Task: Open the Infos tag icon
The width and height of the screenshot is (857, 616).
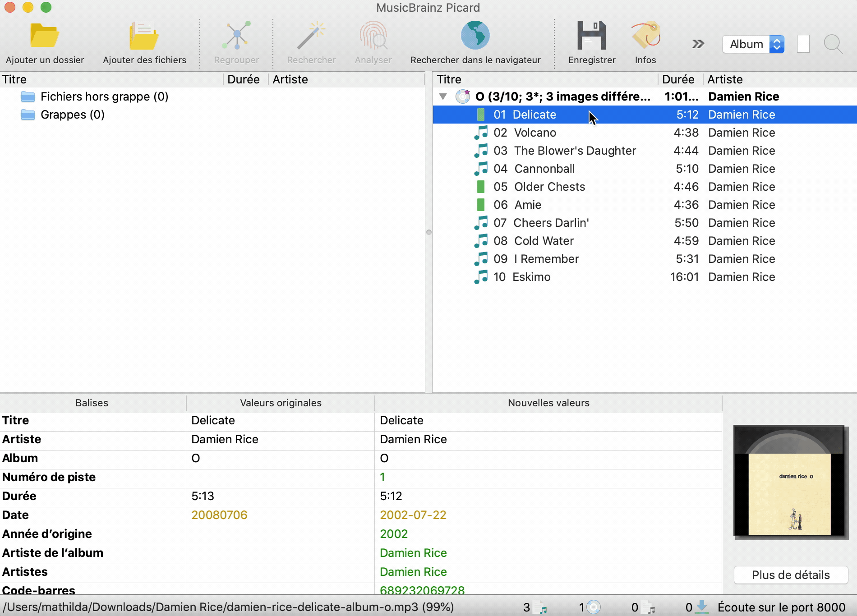Action: tap(645, 35)
